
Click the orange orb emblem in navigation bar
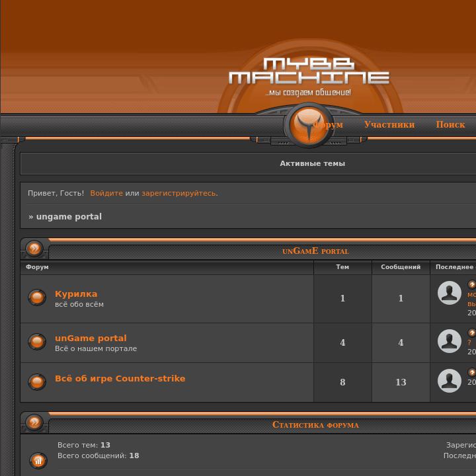[309, 125]
